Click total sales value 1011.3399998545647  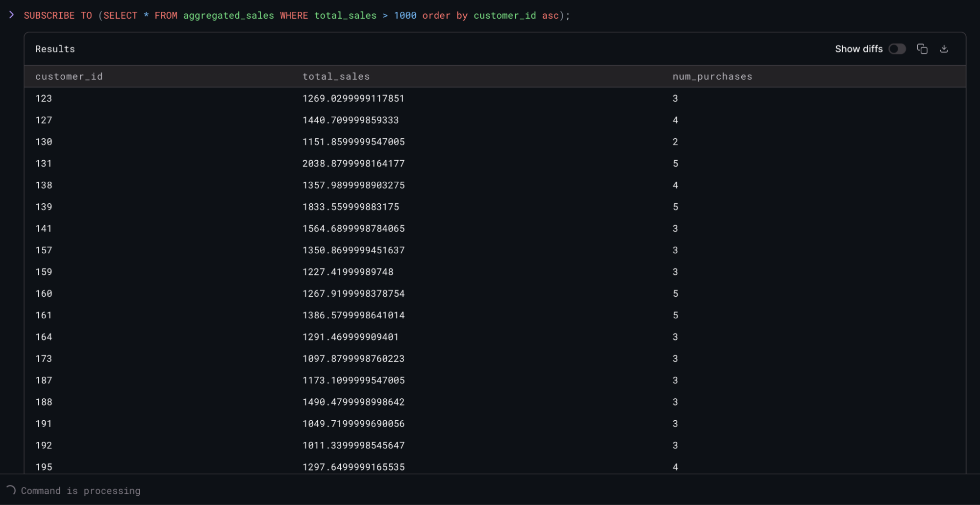(353, 445)
